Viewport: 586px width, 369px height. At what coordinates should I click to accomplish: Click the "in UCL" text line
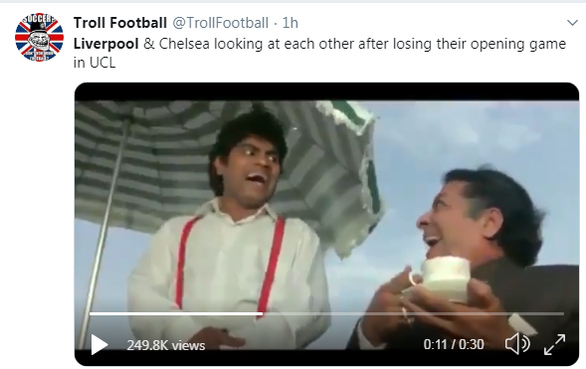coord(95,62)
